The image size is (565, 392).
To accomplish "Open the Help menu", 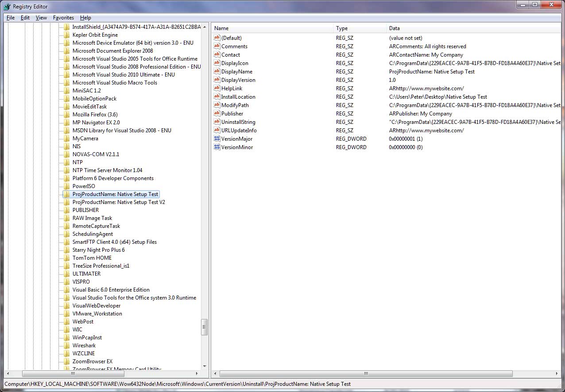I will 85,18.
